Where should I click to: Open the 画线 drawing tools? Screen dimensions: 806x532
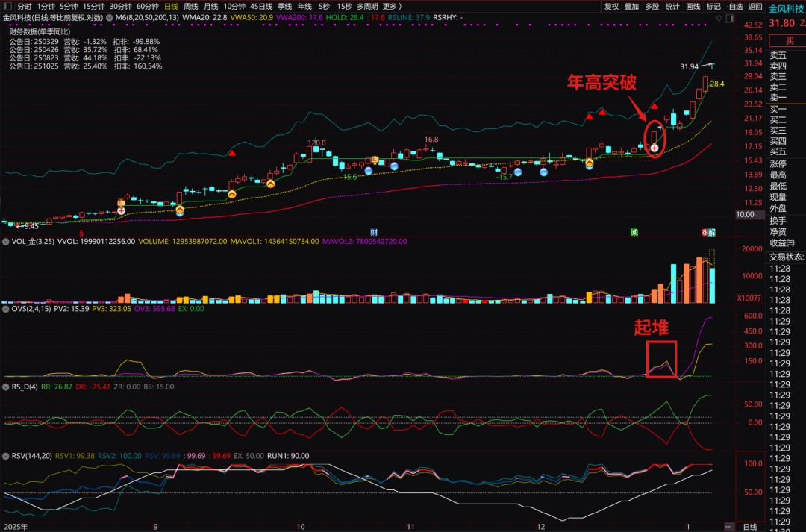tap(693, 6)
